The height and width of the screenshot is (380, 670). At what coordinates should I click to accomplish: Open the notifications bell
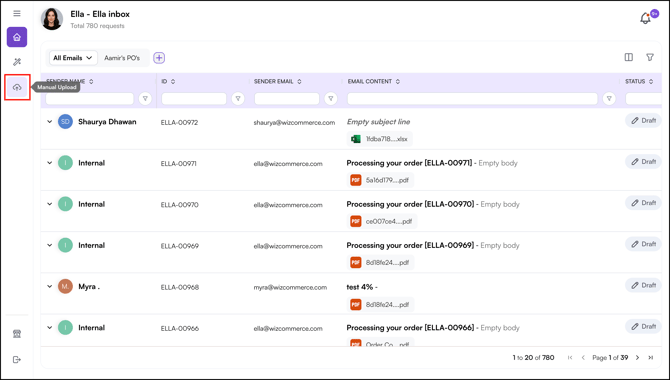pyautogui.click(x=645, y=18)
